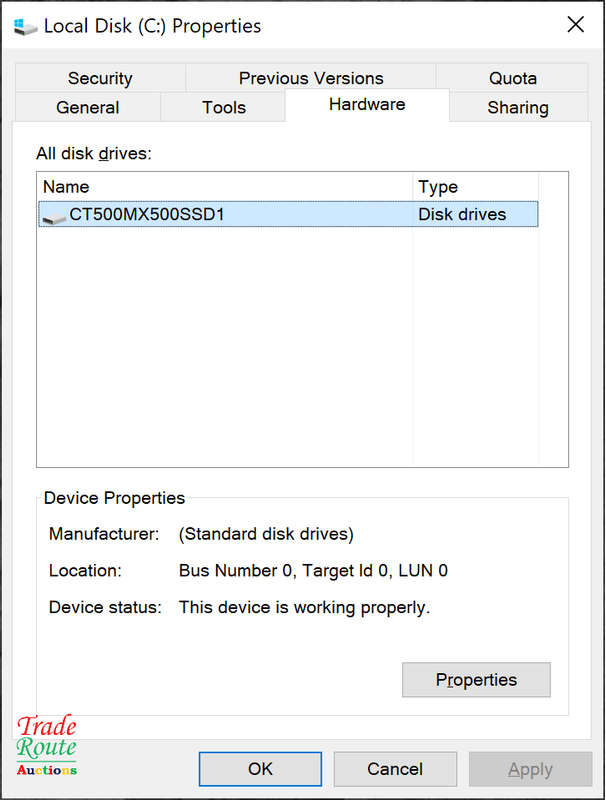Click the 'Disk drives' type cell
The height and width of the screenshot is (800, 606).
(462, 214)
